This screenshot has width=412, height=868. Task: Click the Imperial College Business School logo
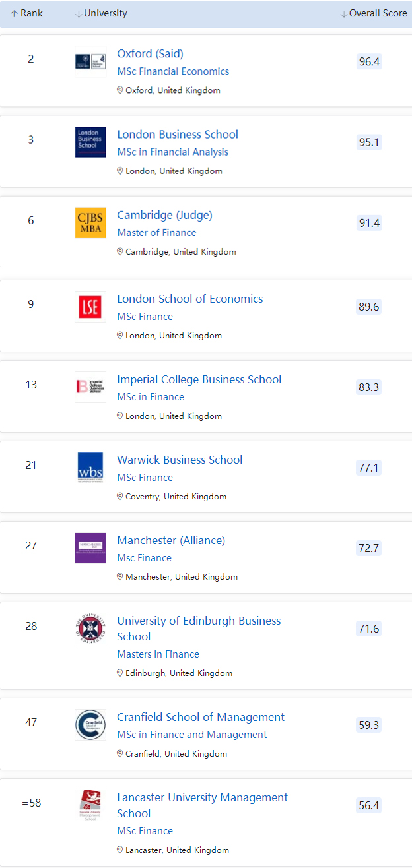click(x=90, y=387)
